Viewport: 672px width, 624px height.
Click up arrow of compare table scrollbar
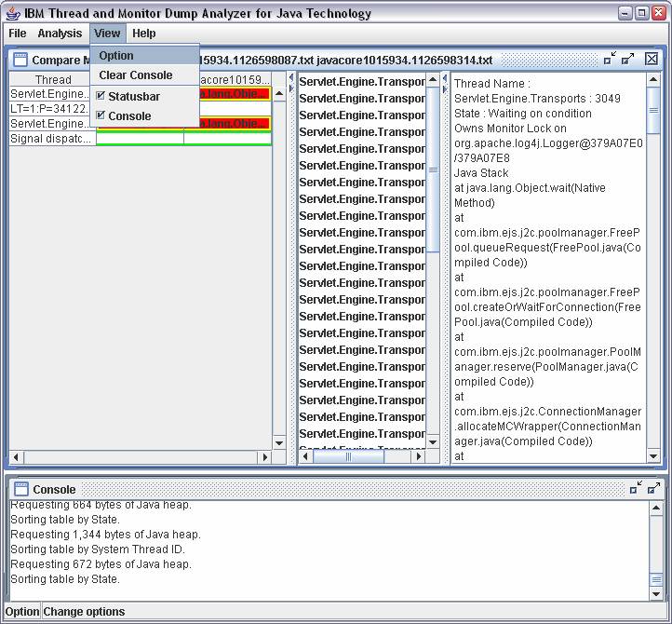pyautogui.click(x=279, y=94)
